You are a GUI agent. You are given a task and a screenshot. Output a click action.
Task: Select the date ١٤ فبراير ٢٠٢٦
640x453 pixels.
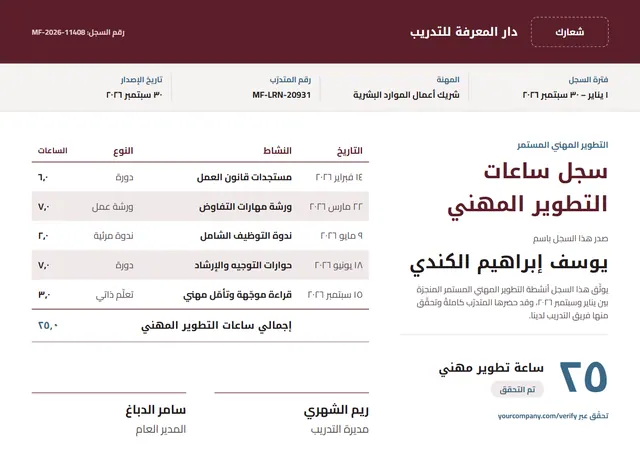click(x=339, y=177)
